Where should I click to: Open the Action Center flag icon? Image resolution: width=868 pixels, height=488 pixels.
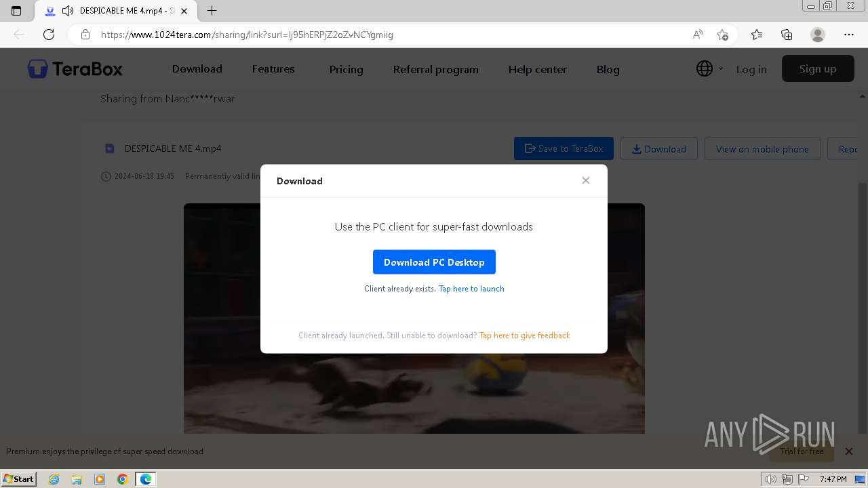[804, 479]
